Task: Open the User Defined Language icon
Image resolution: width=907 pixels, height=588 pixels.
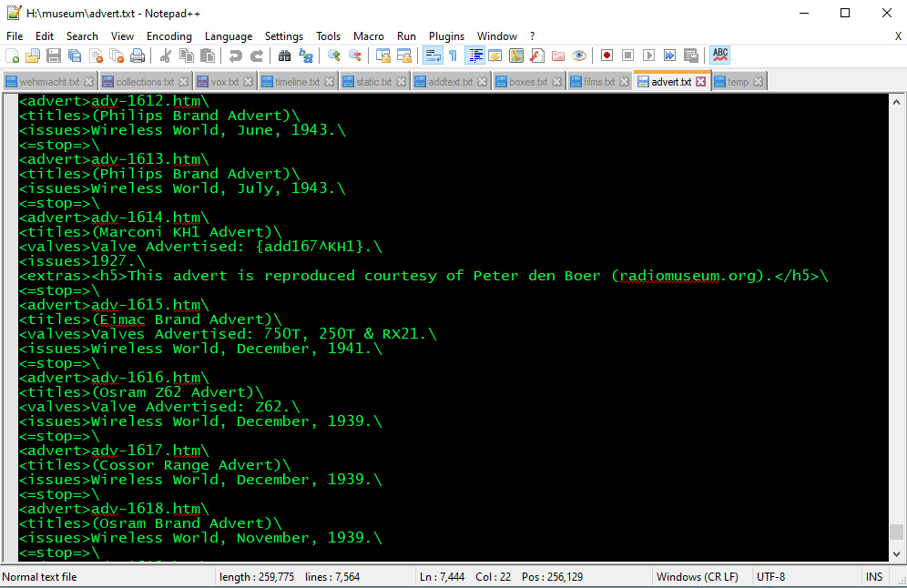Action: [495, 56]
